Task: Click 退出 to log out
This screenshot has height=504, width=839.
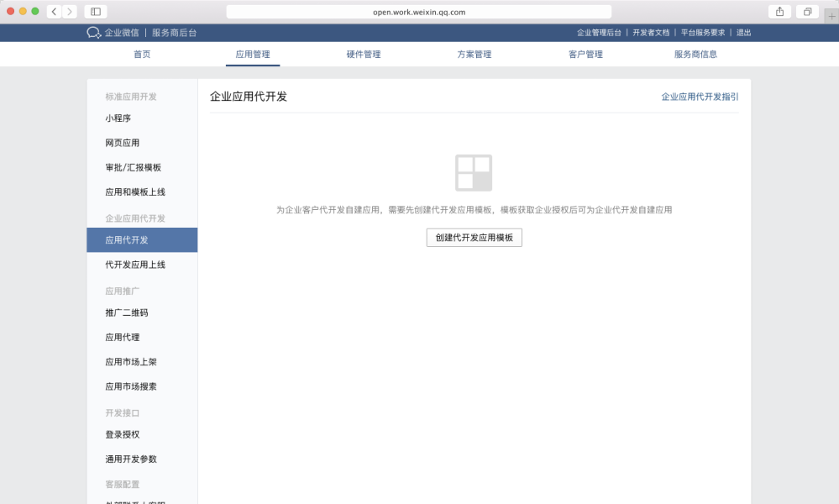Action: tap(743, 33)
